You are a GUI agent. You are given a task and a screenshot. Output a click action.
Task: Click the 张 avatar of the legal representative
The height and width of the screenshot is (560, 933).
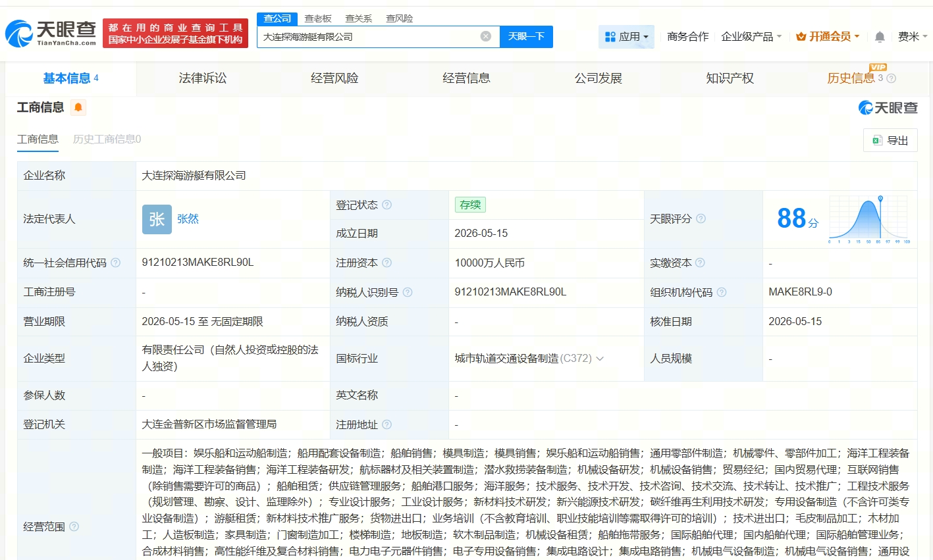point(157,219)
